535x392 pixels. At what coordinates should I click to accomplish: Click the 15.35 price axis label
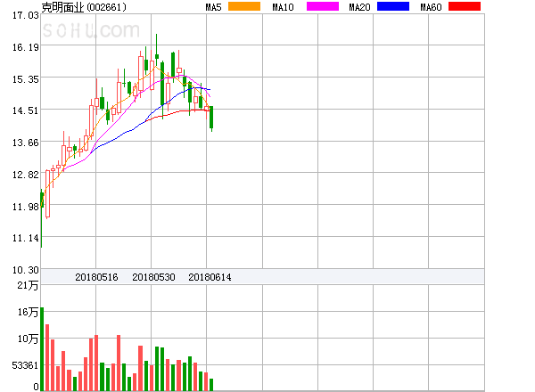click(x=26, y=79)
